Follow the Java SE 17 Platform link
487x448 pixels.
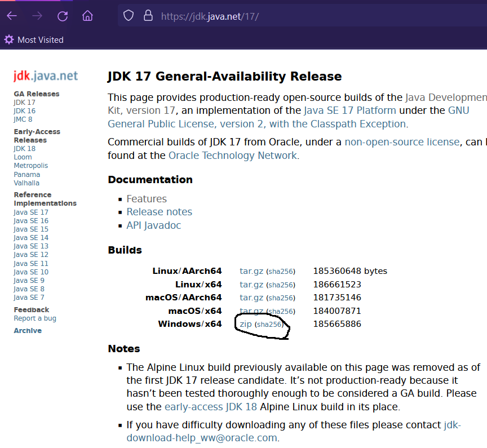pos(350,110)
